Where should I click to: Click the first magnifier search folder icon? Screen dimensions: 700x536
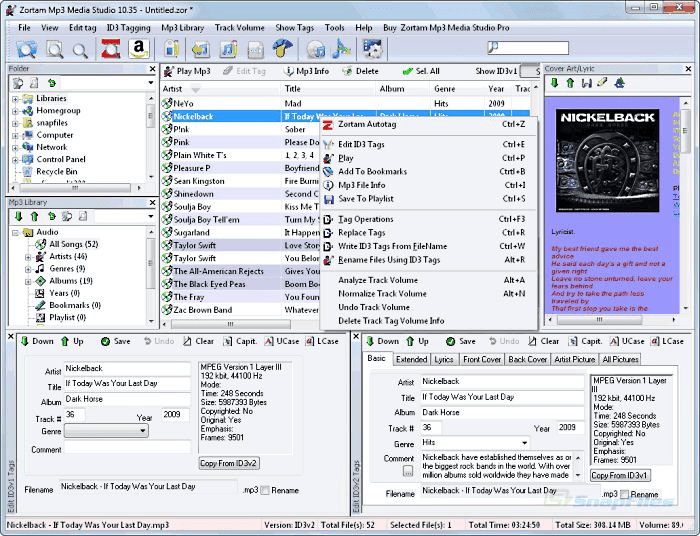coord(26,49)
